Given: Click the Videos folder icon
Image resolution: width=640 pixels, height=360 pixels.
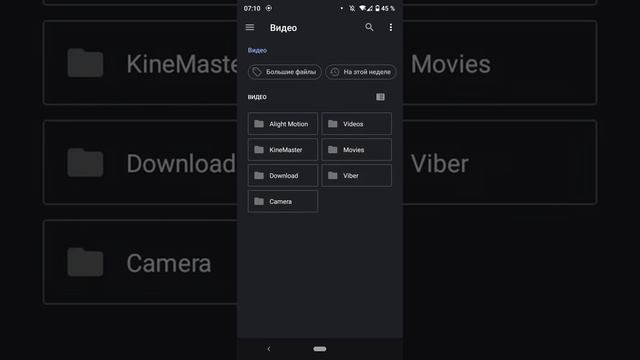Looking at the screenshot, I should 333,124.
